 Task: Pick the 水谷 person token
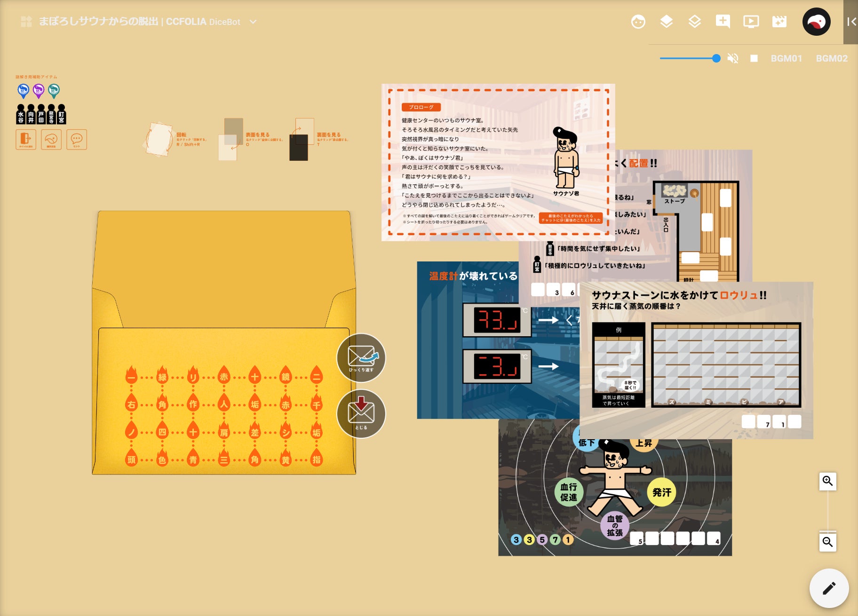(21, 114)
